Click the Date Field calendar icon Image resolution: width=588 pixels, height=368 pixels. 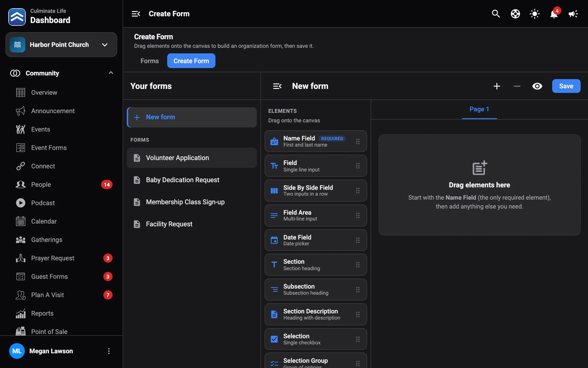tap(274, 240)
